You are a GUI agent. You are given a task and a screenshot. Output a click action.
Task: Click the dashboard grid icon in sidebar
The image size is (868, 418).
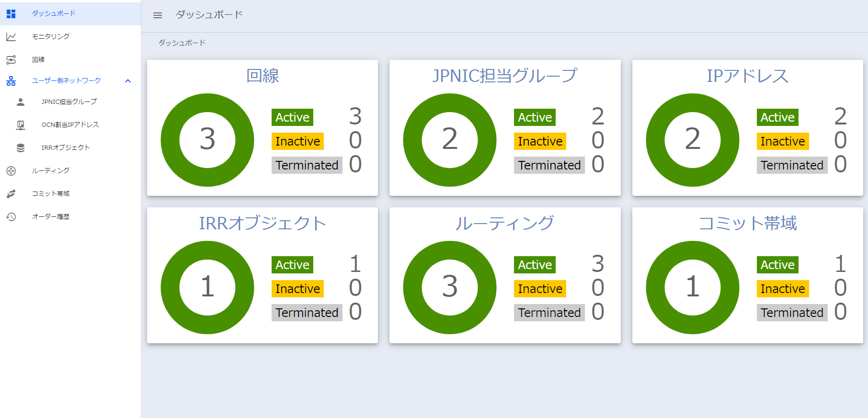(11, 14)
